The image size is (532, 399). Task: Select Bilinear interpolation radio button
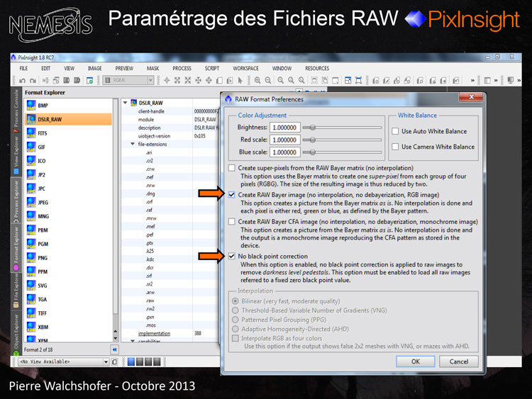click(x=235, y=301)
